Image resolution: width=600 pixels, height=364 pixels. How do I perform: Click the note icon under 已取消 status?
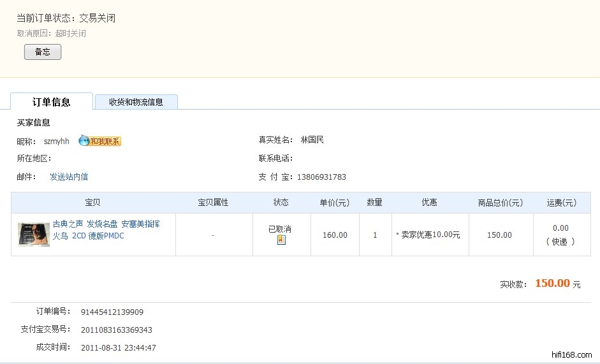click(281, 240)
